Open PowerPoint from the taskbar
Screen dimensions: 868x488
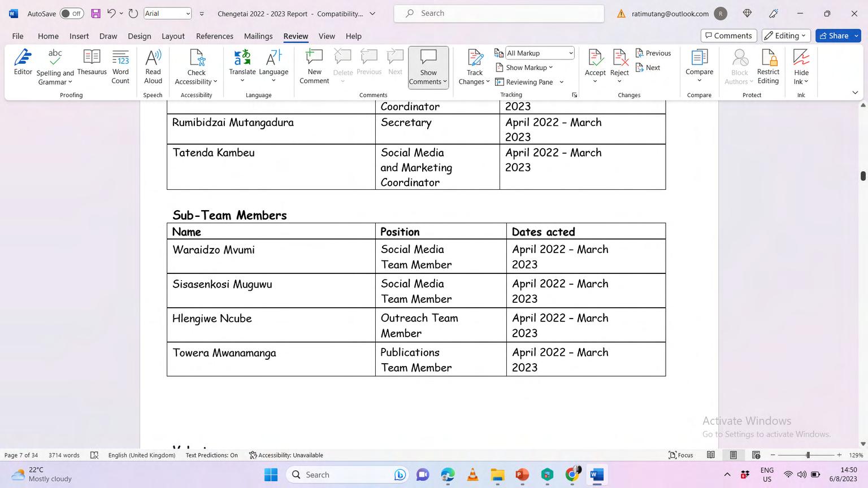click(x=522, y=475)
